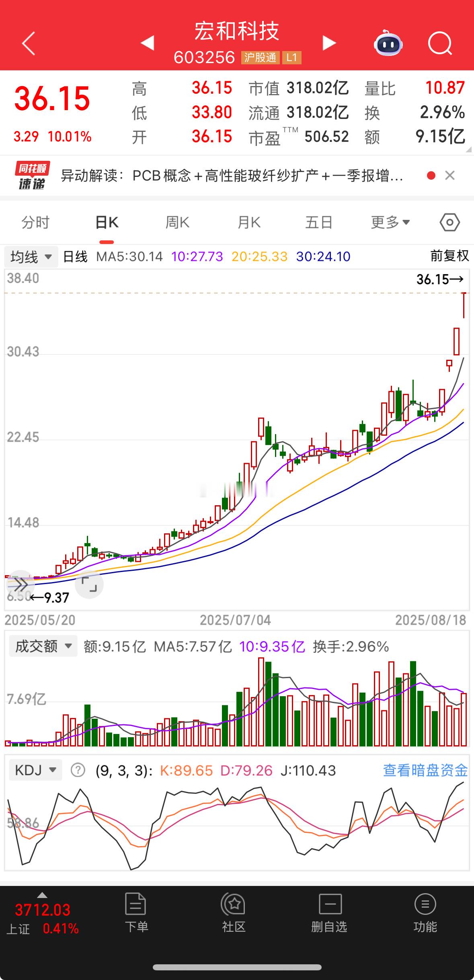Switch to 周K tab
474x980 pixels.
tap(177, 222)
